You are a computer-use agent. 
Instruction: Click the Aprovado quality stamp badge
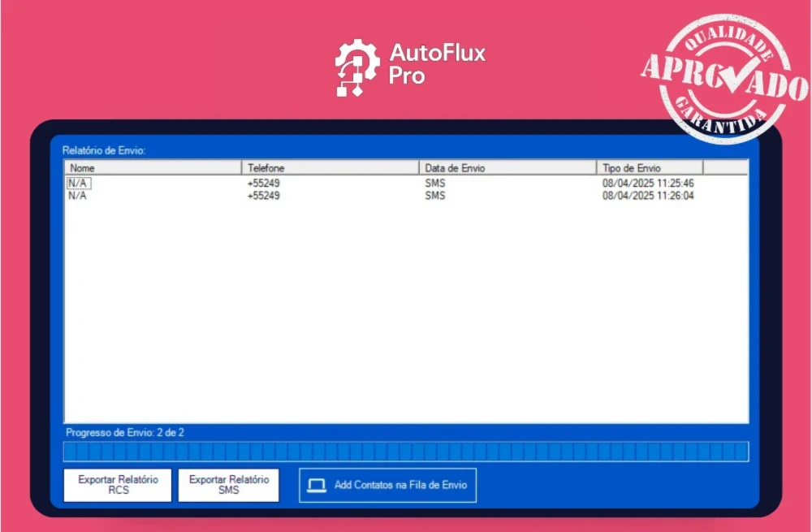724,80
